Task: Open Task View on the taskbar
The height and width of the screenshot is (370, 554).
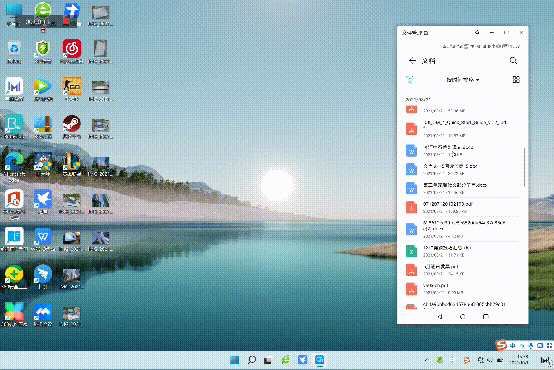Action: (x=268, y=360)
